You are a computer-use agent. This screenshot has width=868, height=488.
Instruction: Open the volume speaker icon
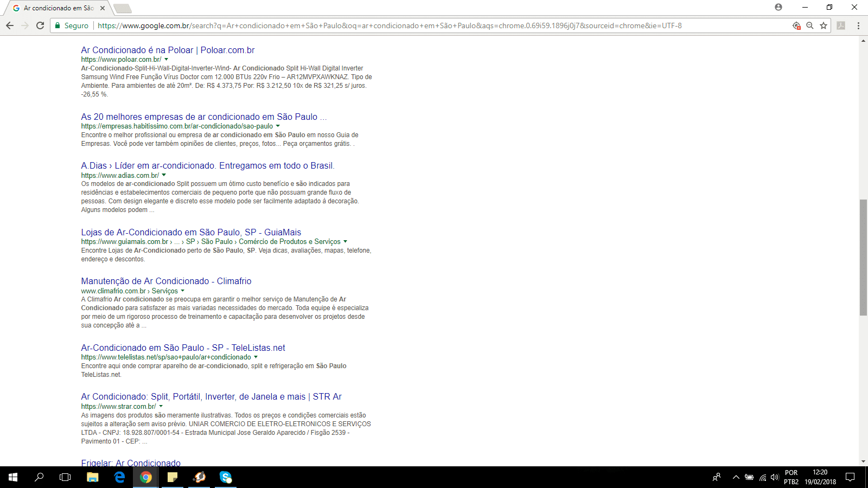tap(775, 477)
